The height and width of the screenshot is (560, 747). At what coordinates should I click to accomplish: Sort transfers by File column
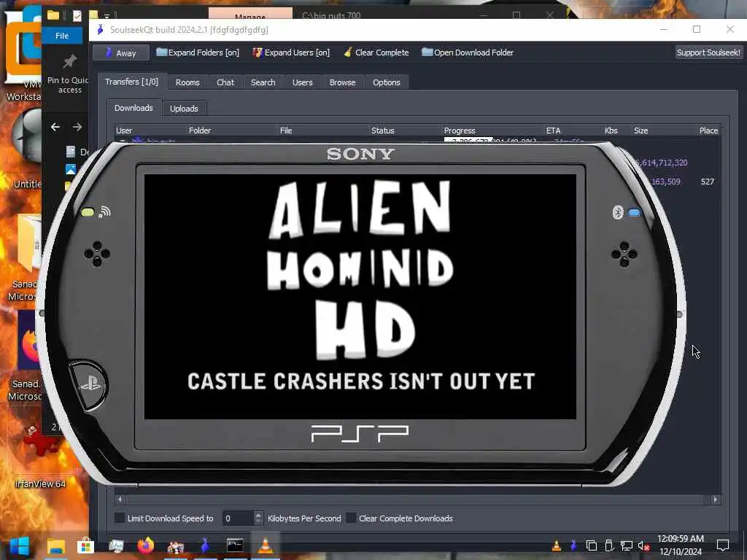324,131
